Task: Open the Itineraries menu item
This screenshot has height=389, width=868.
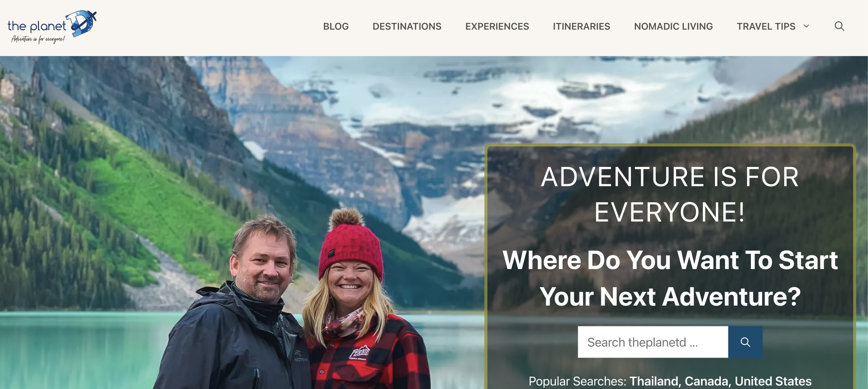Action: click(x=582, y=26)
